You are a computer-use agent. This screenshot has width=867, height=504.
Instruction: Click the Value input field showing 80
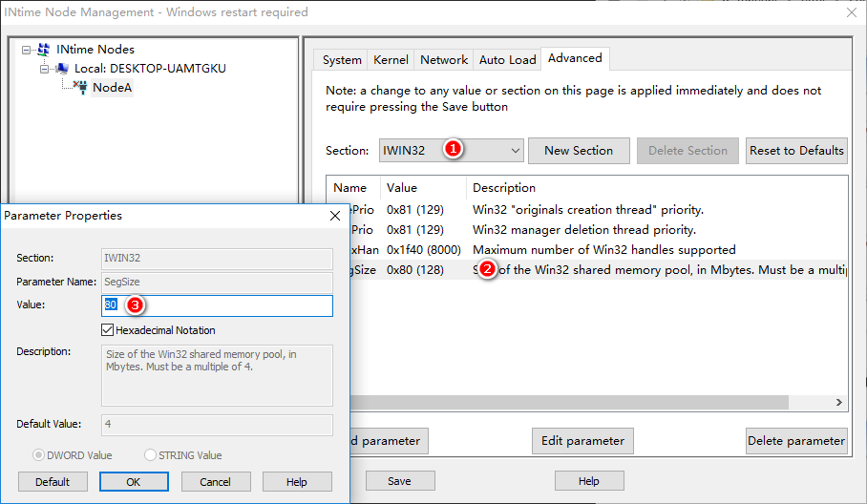click(218, 305)
